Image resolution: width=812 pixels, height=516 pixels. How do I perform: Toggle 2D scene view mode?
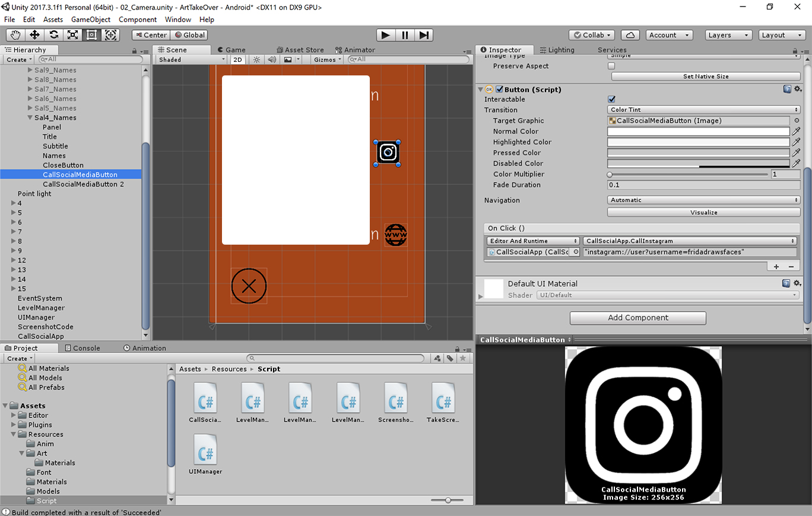tap(237, 59)
